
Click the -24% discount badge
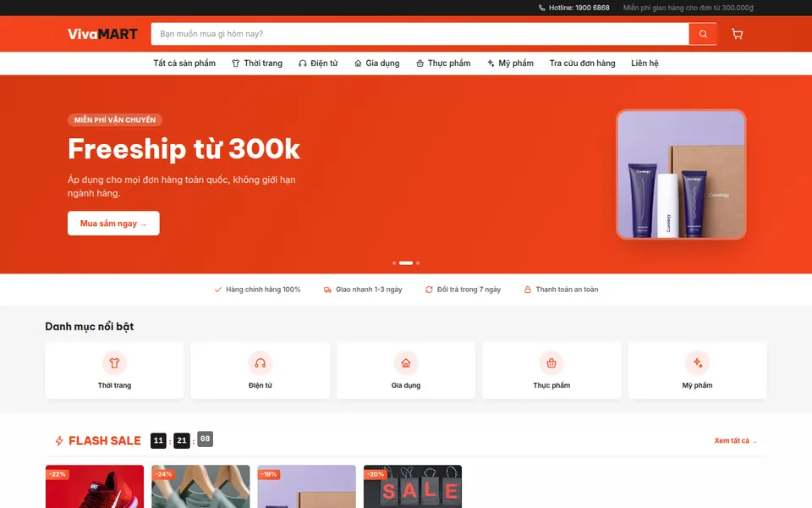coord(163,474)
